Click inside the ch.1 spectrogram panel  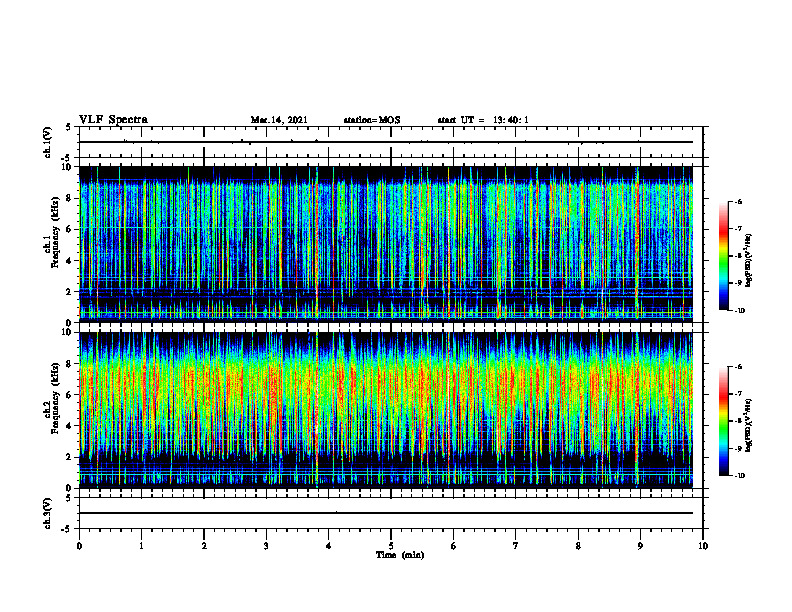386,244
